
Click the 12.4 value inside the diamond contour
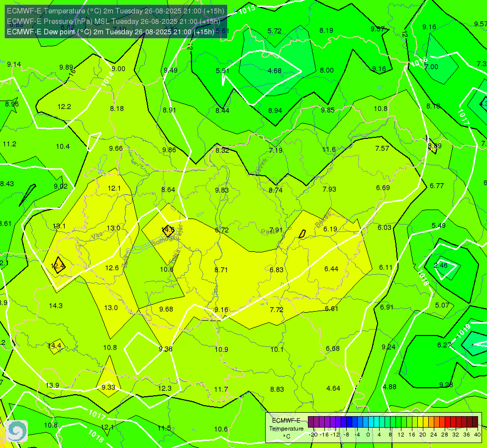(58, 266)
